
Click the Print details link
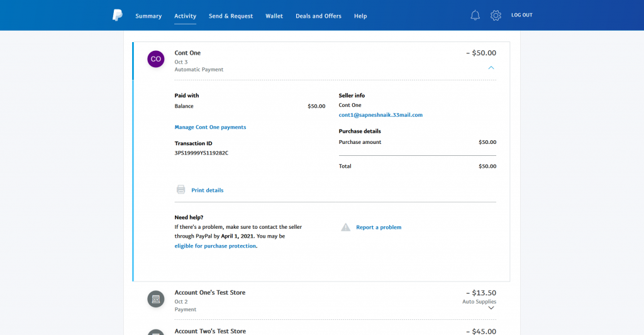[x=208, y=190]
